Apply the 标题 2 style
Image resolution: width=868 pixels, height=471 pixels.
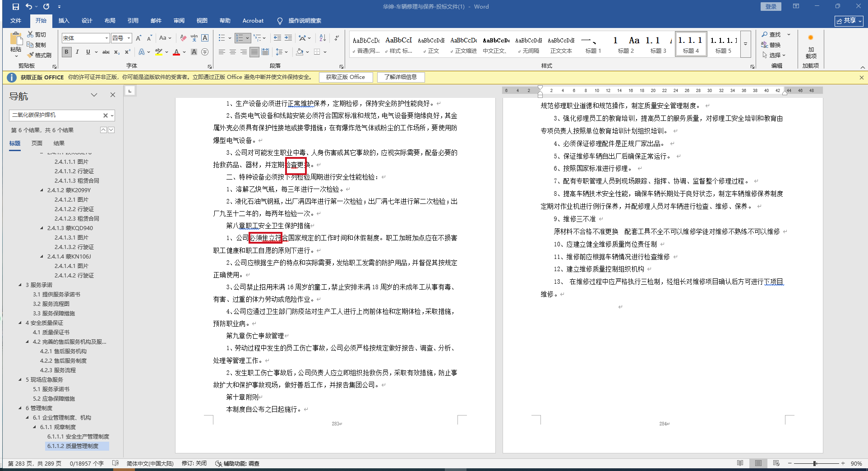(x=626, y=45)
